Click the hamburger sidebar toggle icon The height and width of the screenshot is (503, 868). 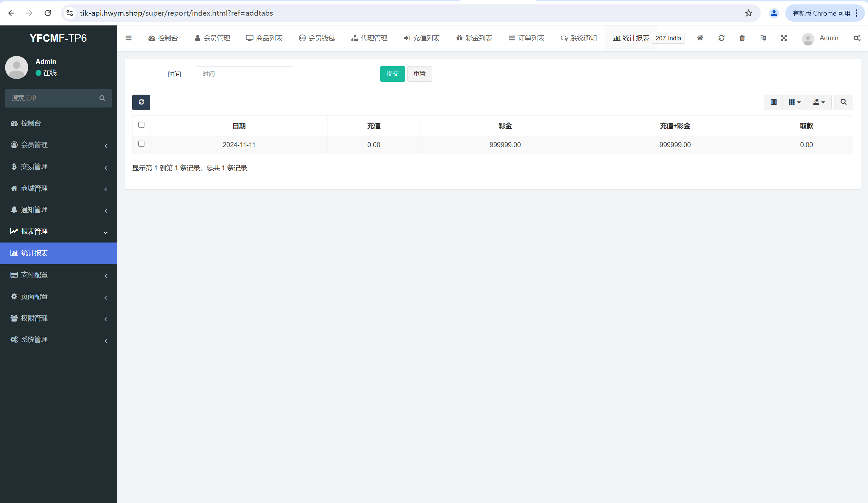pyautogui.click(x=129, y=38)
